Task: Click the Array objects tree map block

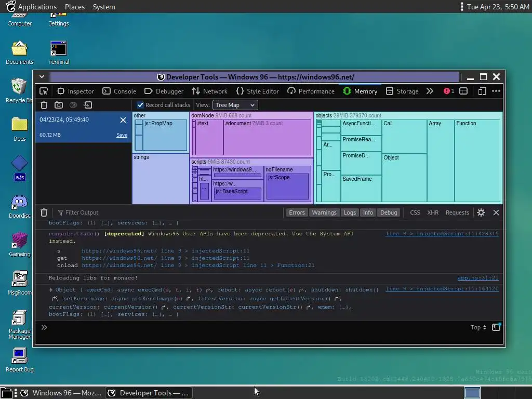Action: (x=441, y=161)
